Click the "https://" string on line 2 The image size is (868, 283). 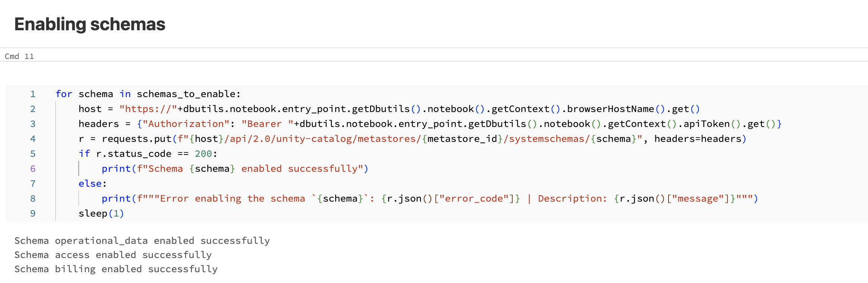(x=148, y=109)
